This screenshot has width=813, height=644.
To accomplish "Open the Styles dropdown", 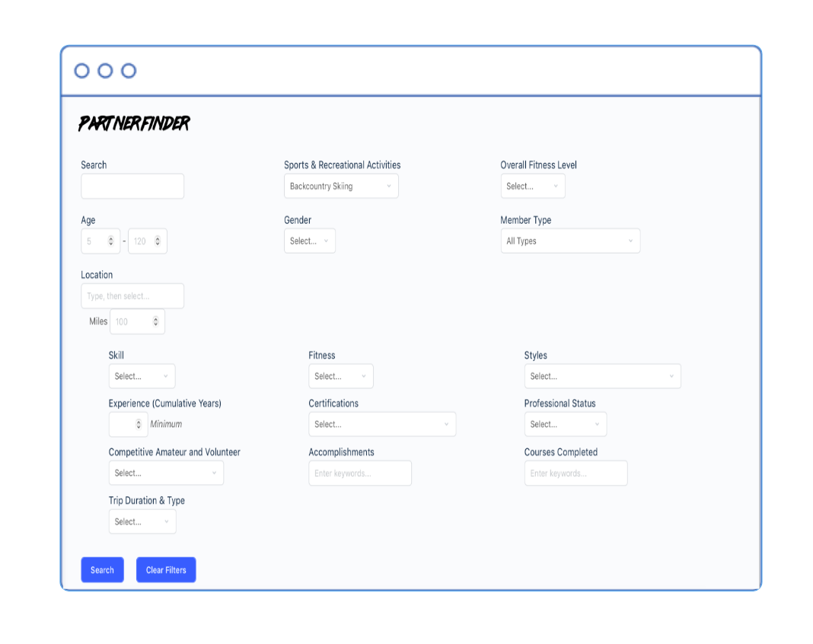I will 602,377.
